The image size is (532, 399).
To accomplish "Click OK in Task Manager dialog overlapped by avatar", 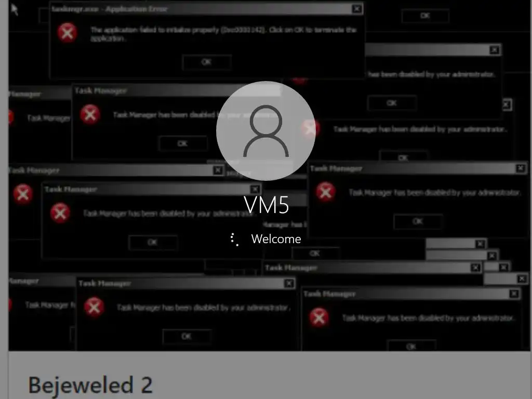I will (x=182, y=143).
